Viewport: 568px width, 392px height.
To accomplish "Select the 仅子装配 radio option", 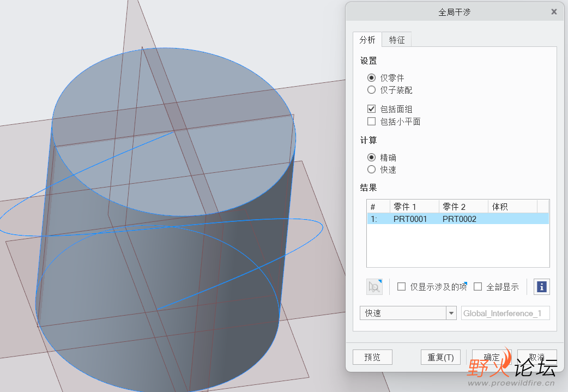I will point(371,90).
